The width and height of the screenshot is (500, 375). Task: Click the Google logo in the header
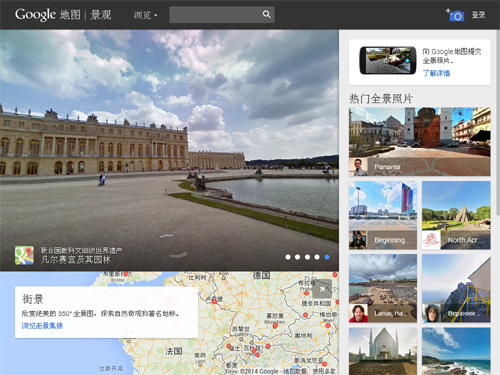coord(35,15)
